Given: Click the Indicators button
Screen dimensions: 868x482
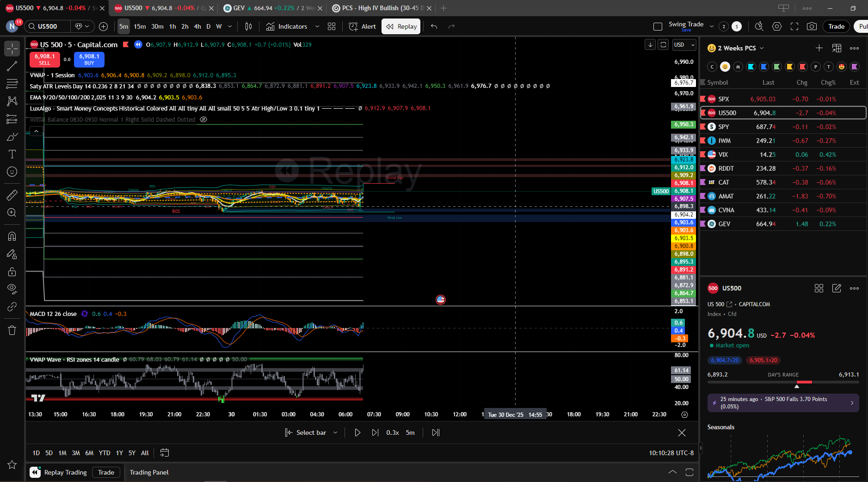Looking at the screenshot, I should pos(287,26).
